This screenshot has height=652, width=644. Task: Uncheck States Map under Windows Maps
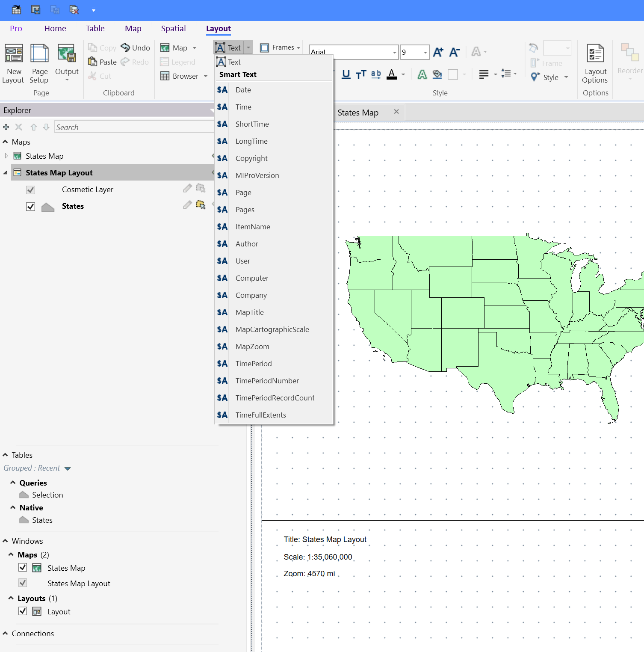[23, 567]
